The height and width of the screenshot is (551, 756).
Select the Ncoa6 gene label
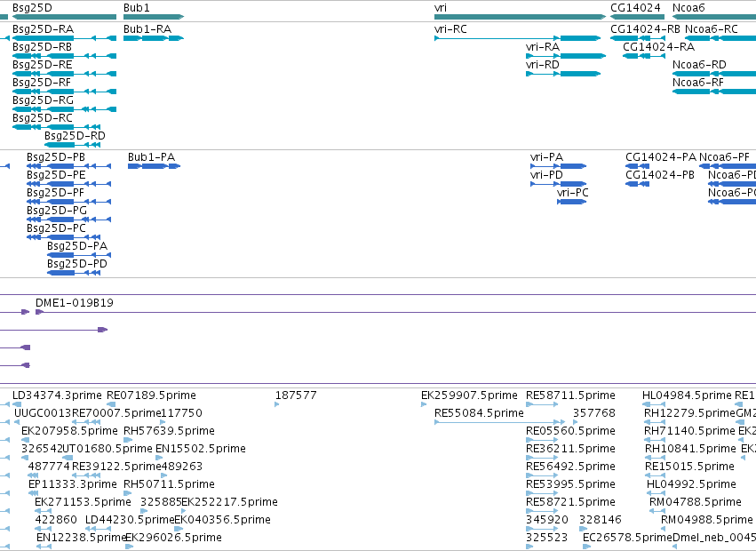[688, 8]
